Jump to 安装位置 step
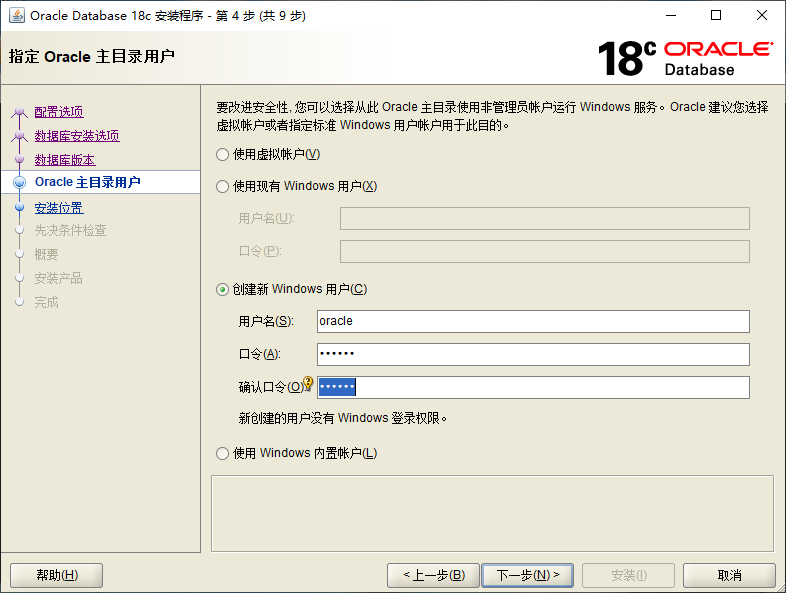Viewport: 786px width, 593px height. tap(59, 208)
